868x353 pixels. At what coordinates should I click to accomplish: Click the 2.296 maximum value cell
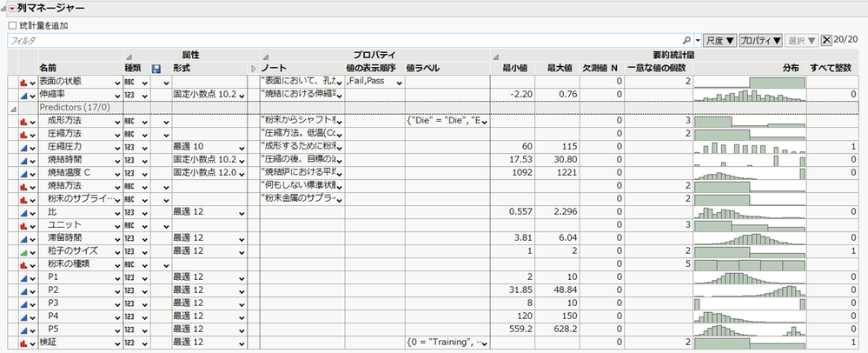coord(558,213)
